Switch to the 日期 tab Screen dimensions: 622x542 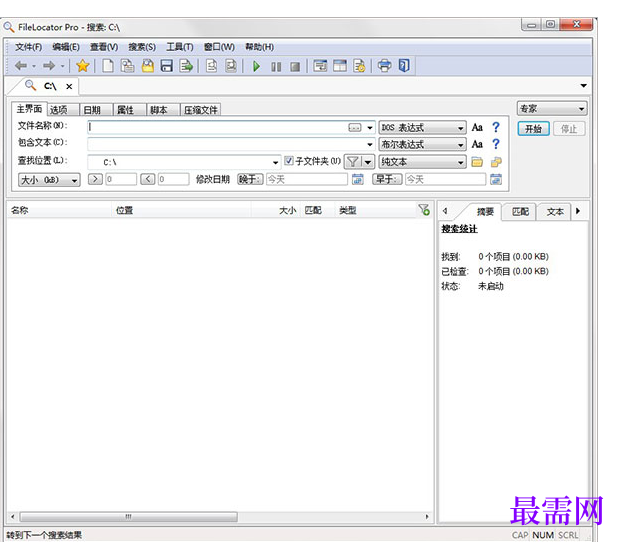click(x=96, y=110)
